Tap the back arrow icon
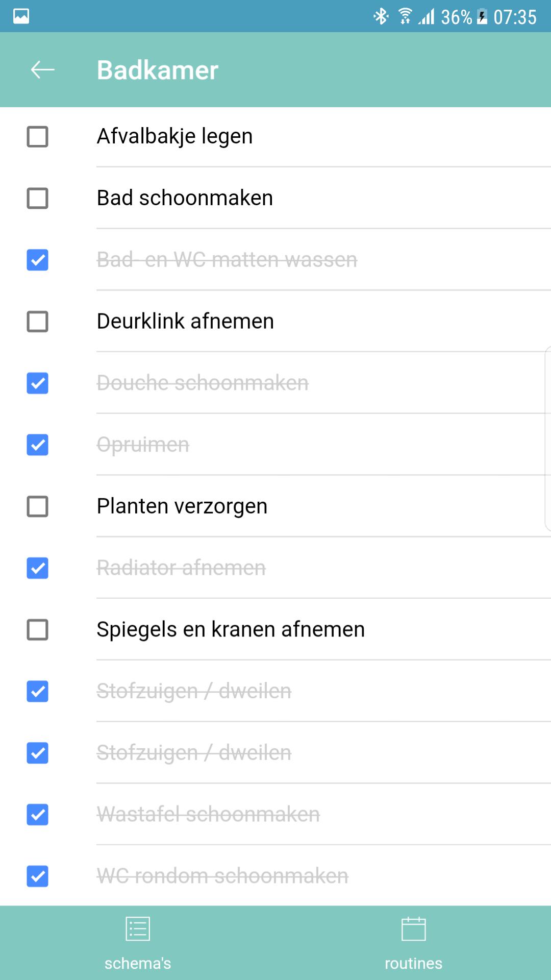This screenshot has height=980, width=551. [42, 70]
